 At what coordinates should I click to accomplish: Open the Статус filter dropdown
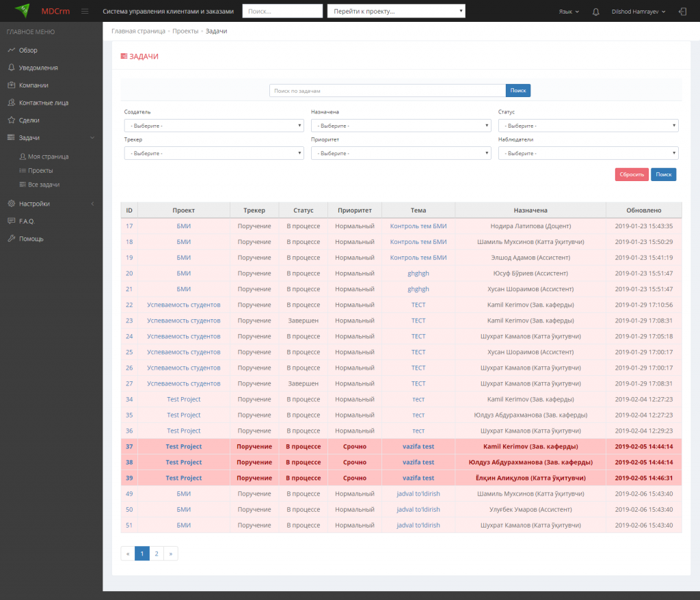588,126
